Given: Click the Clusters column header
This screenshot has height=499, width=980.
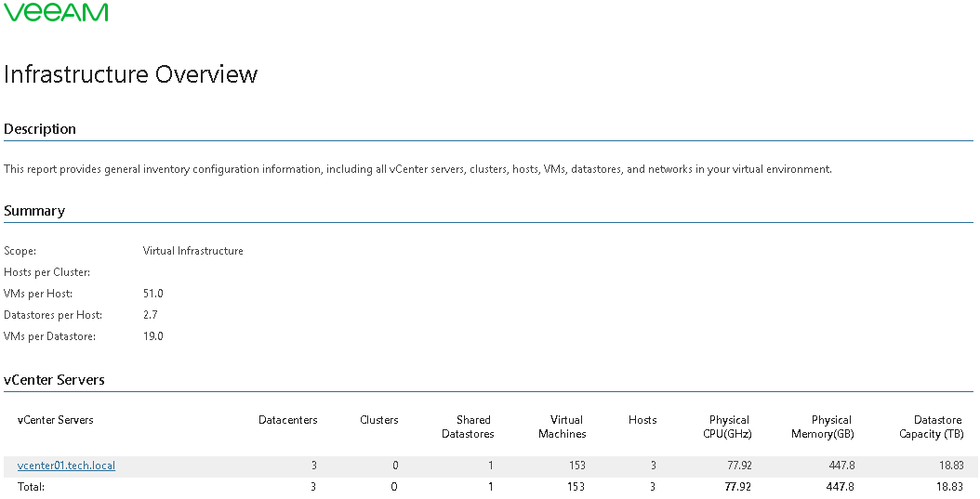Looking at the screenshot, I should (x=379, y=420).
